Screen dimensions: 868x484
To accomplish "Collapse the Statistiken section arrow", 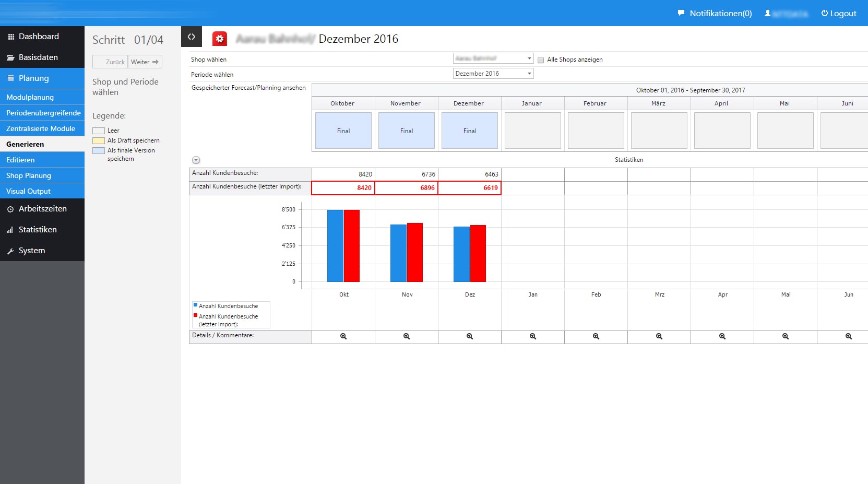I will [196, 160].
